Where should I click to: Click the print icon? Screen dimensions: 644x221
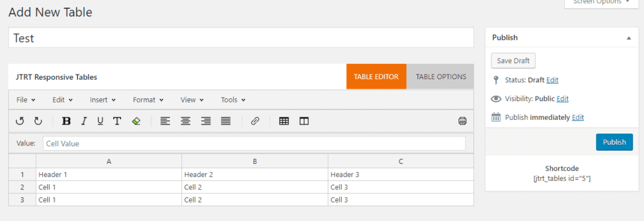click(463, 121)
